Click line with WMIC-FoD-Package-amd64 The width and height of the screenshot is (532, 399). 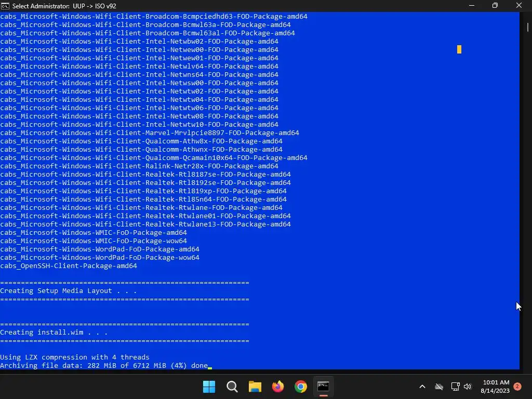(x=94, y=232)
